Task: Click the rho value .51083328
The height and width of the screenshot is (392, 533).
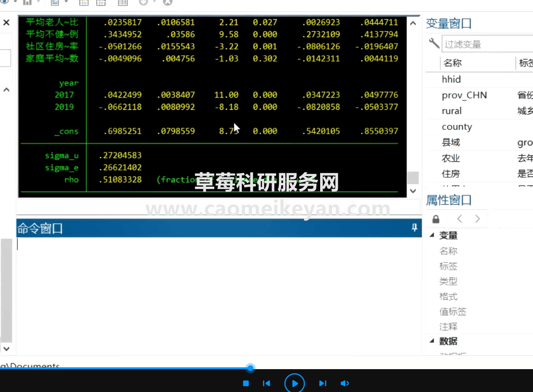Action: (x=120, y=180)
